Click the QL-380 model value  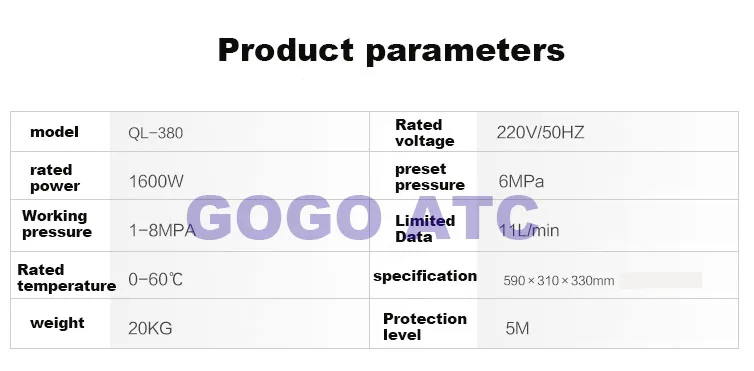coord(155,133)
